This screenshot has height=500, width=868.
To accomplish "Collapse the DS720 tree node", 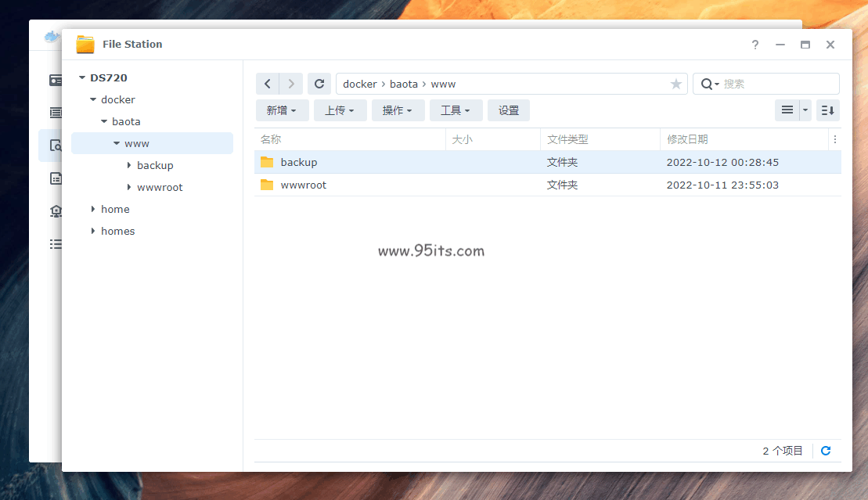I will (x=82, y=77).
